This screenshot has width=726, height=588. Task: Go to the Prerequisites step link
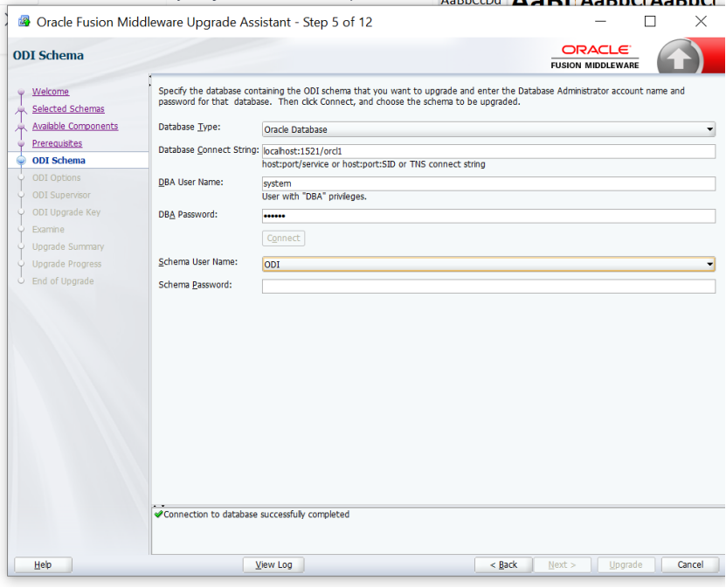point(57,143)
